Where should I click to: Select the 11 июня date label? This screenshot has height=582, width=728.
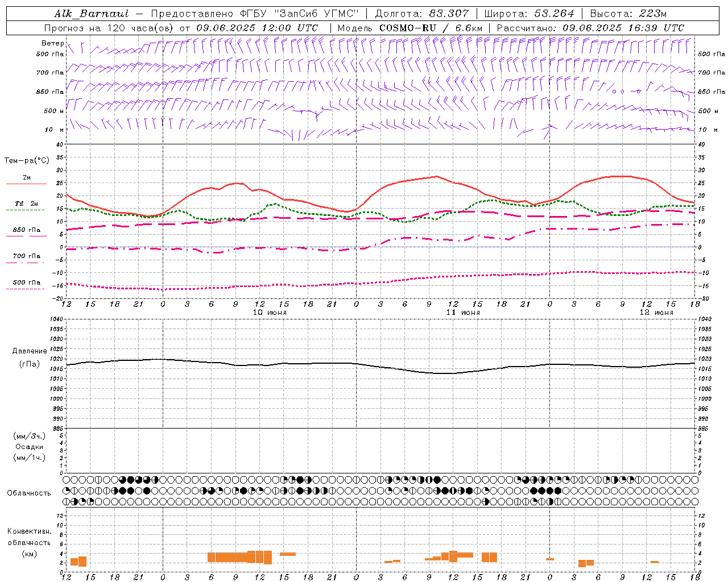pyautogui.click(x=463, y=313)
